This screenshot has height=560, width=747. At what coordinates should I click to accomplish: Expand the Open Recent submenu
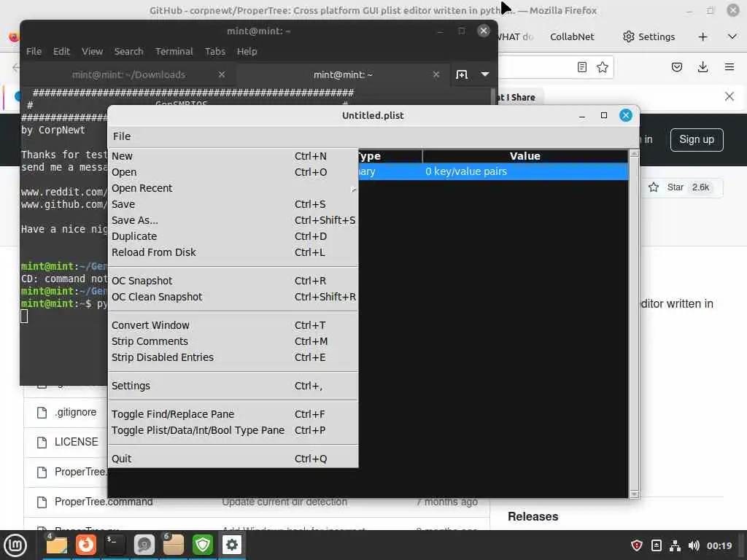[x=233, y=188]
